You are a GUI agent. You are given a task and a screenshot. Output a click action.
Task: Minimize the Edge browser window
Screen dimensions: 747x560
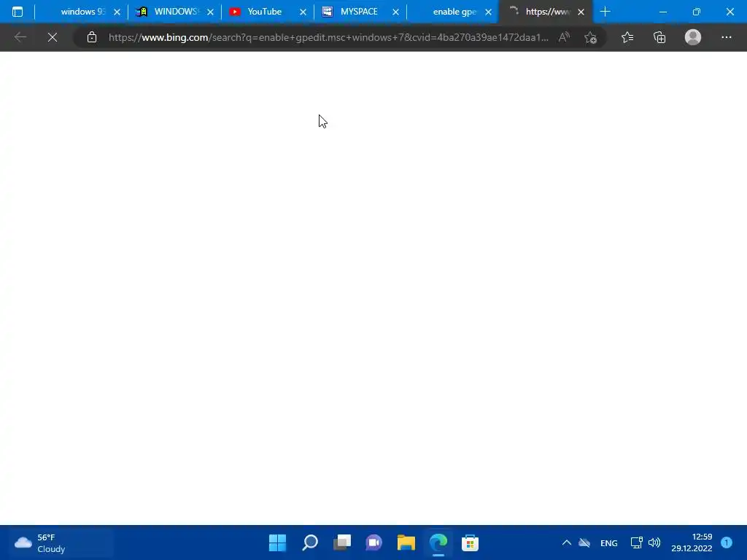[x=662, y=12]
